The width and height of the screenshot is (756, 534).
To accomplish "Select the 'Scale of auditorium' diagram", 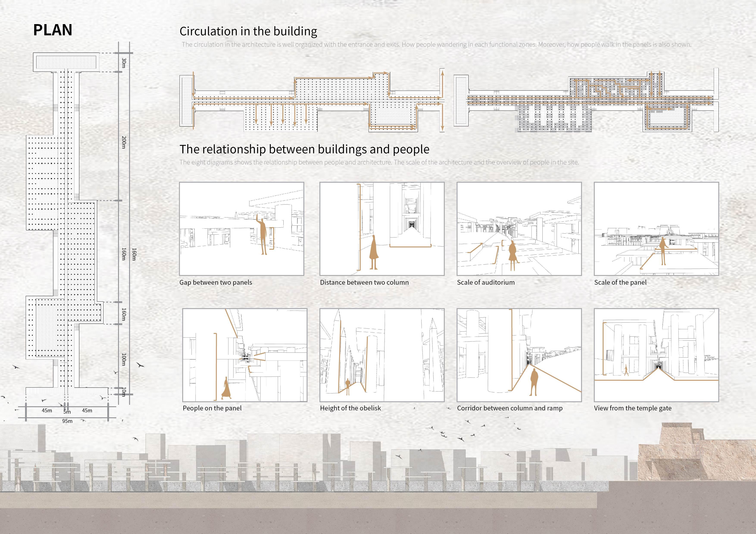I will [519, 229].
